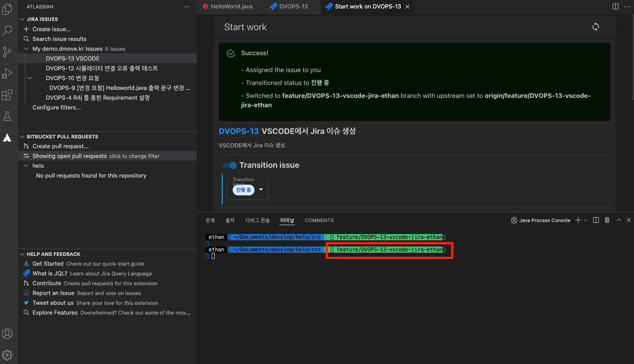634x364 pixels.
Task: Disable the Transition issue toggle
Action: click(229, 165)
